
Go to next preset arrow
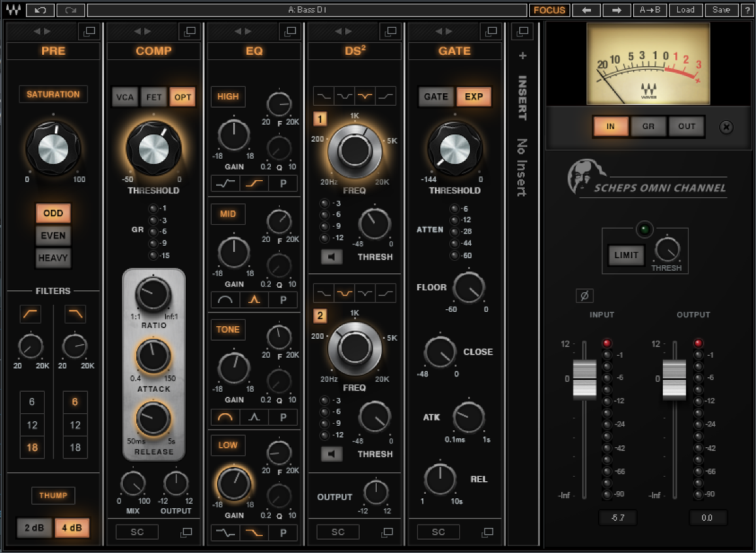(x=617, y=10)
